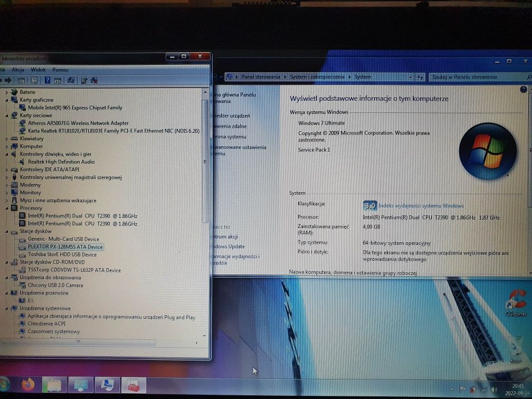Select Realtek High Definition Audio speaker icon

point(22,162)
